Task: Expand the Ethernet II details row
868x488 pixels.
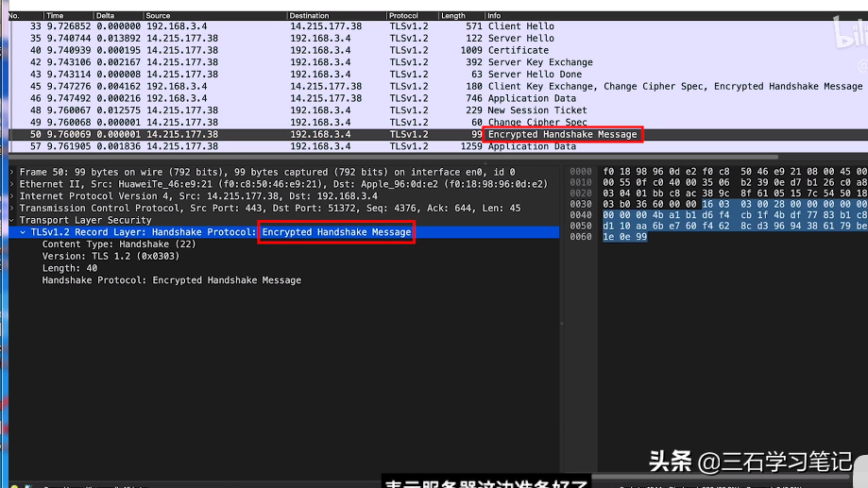Action: (x=12, y=184)
